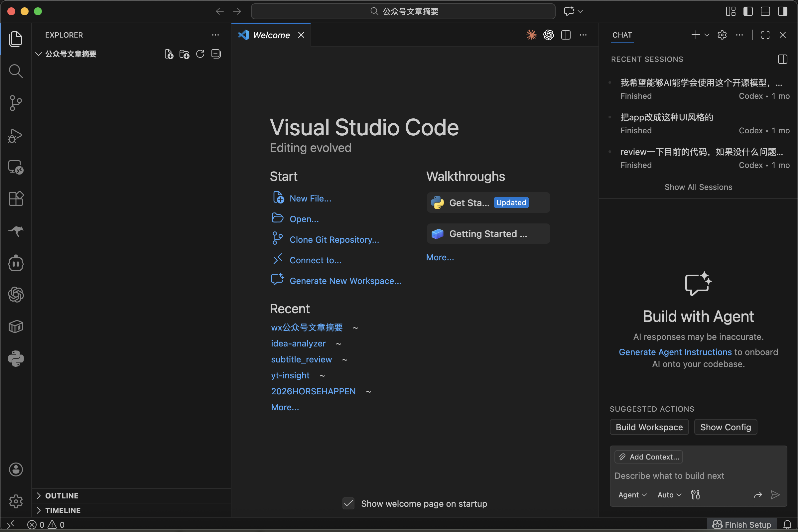Image resolution: width=798 pixels, height=532 pixels.
Task: Open the 我希望能够AI能学会 recent session
Action: [x=699, y=89]
